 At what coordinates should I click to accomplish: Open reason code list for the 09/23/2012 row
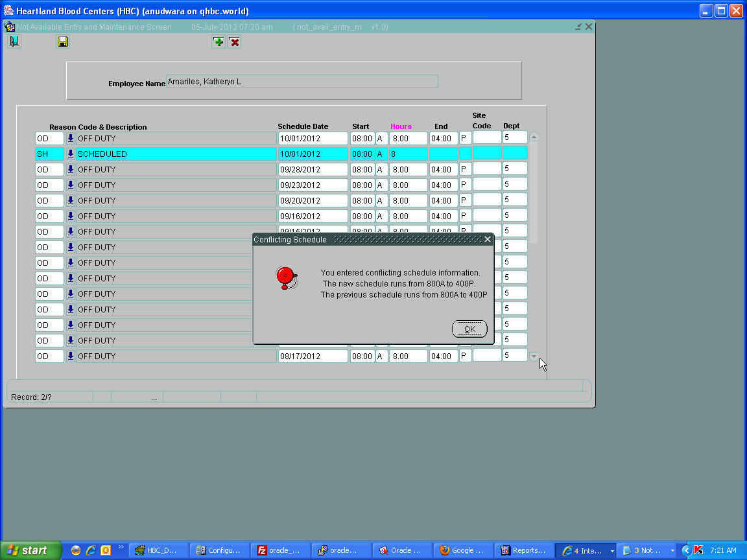tap(70, 185)
